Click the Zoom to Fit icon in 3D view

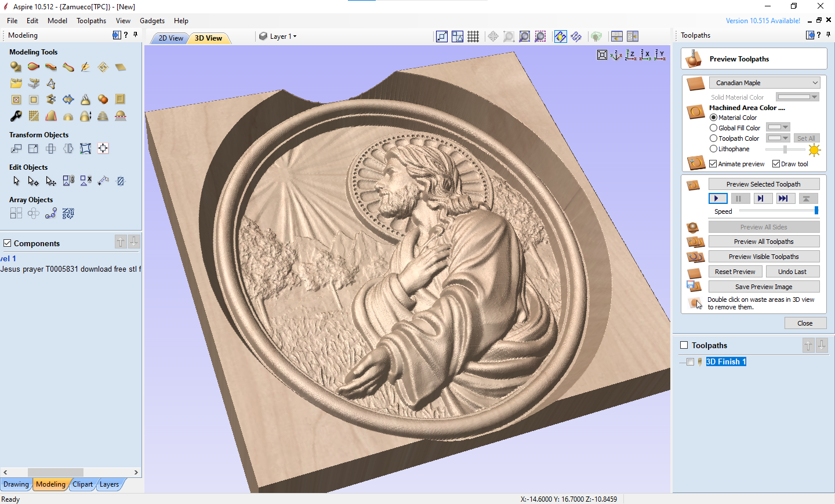coord(602,55)
